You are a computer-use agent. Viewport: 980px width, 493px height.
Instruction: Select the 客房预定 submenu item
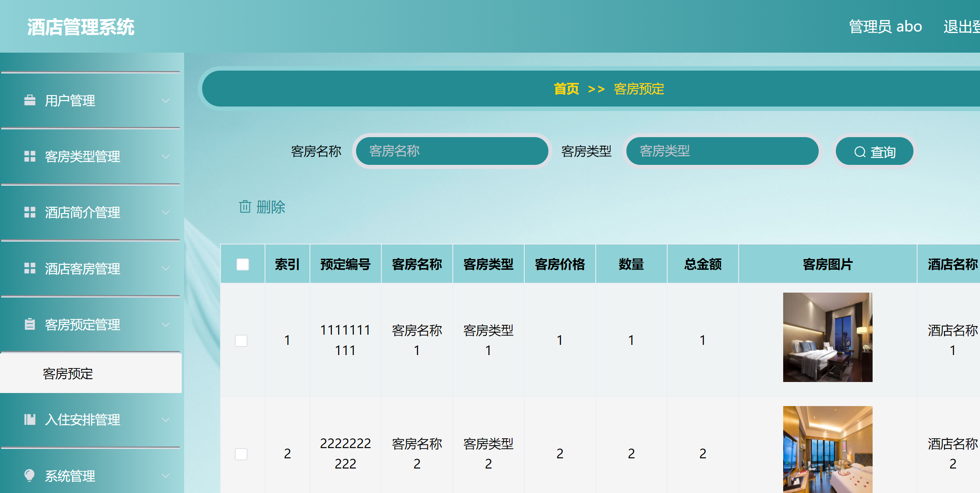click(x=68, y=373)
